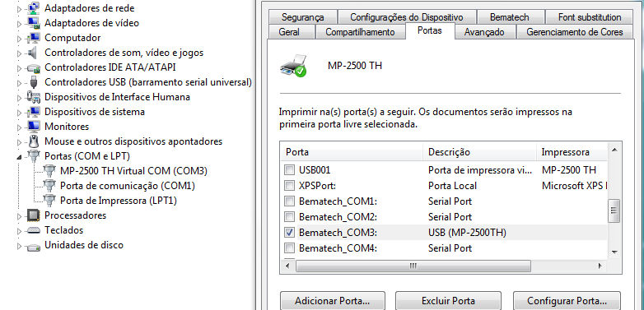Sort by the Impressora column header
The height and width of the screenshot is (310, 644).
tap(572, 152)
